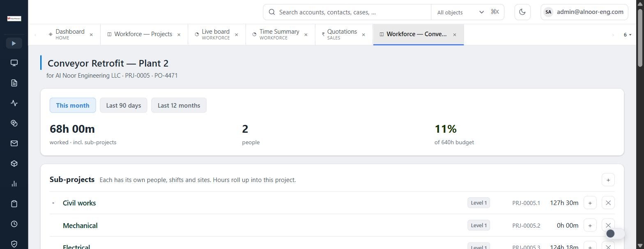Close the Dashboard tab

tap(91, 35)
